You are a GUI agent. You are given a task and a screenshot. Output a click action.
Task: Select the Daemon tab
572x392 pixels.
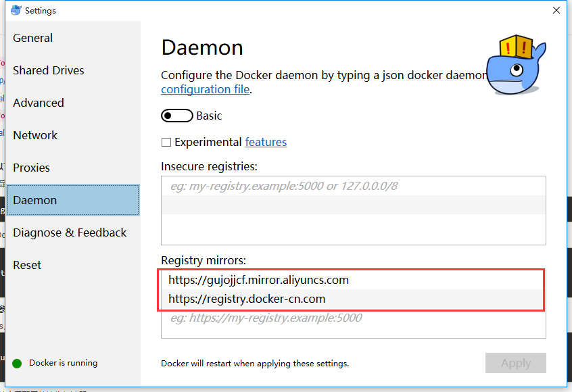pyautogui.click(x=73, y=200)
